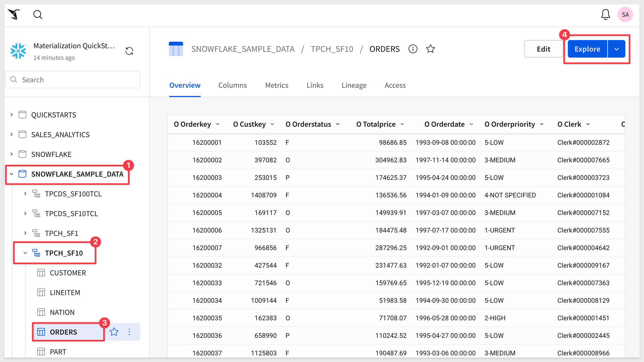The height and width of the screenshot is (362, 644).
Task: Open the global search magnifier icon
Action: 38,15
